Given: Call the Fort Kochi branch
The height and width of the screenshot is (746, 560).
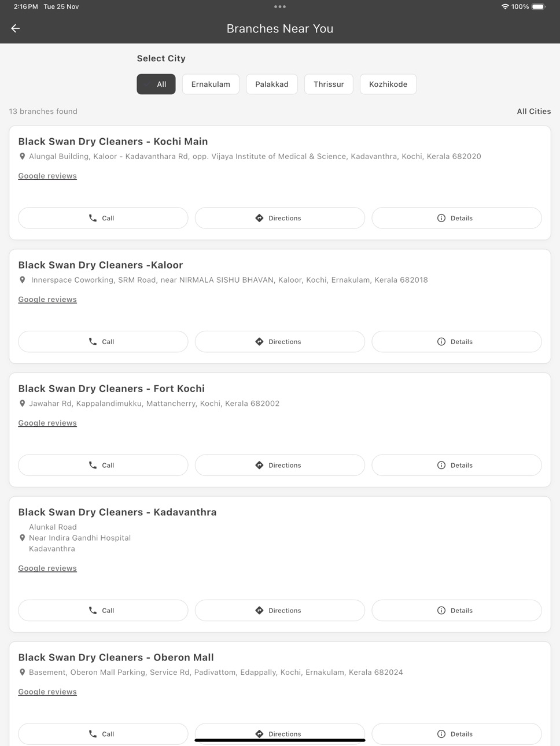Looking at the screenshot, I should [x=103, y=466].
